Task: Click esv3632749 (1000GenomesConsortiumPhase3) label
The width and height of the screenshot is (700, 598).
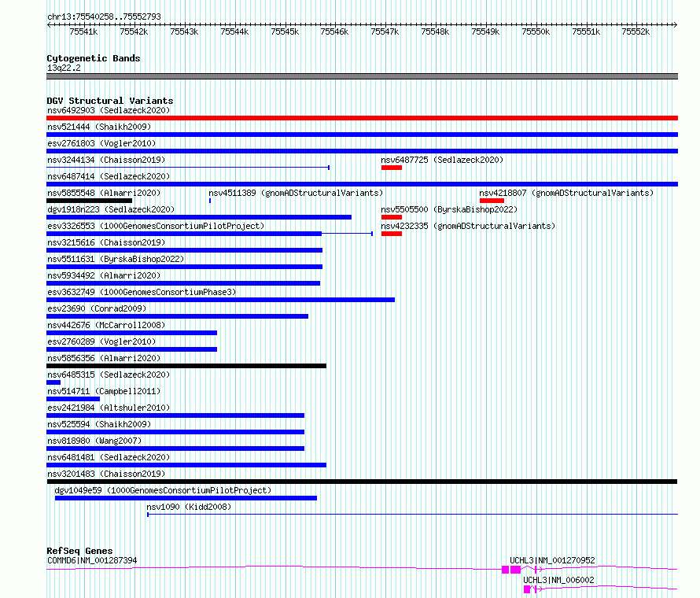Action: pos(142,292)
